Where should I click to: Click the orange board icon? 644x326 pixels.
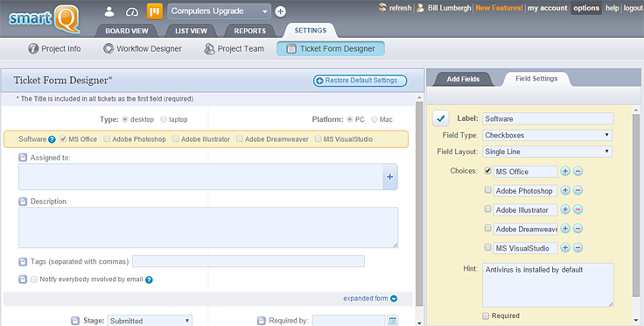coord(155,11)
